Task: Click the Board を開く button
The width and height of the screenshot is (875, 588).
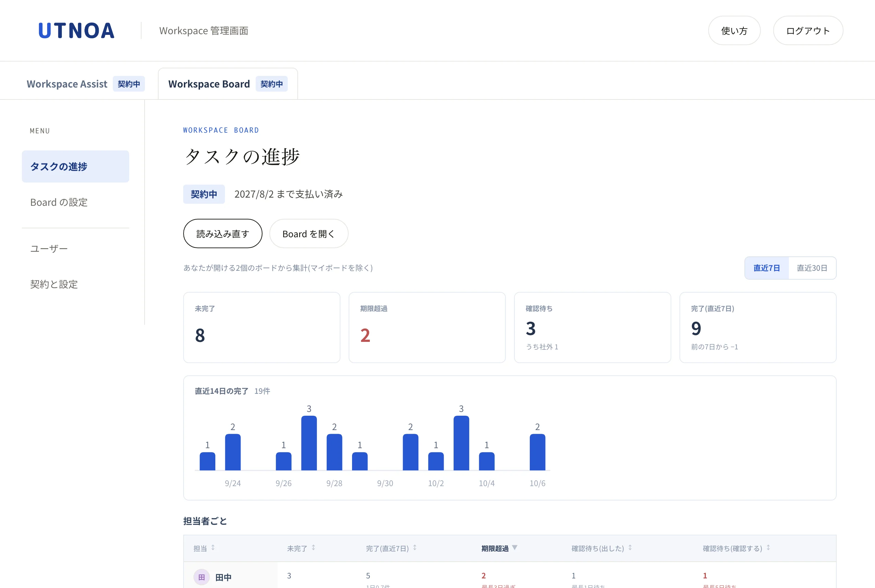Action: coord(309,233)
